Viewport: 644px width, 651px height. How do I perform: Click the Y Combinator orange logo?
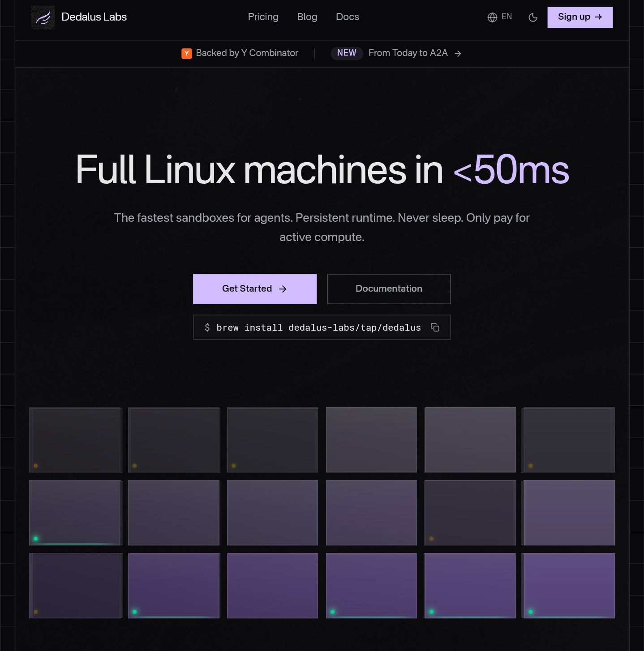(x=186, y=53)
